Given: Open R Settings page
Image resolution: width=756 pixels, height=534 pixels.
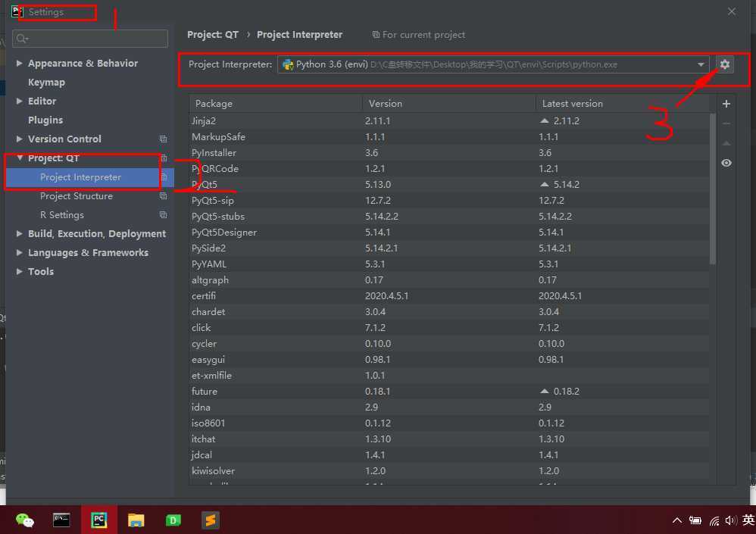Looking at the screenshot, I should pyautogui.click(x=61, y=214).
